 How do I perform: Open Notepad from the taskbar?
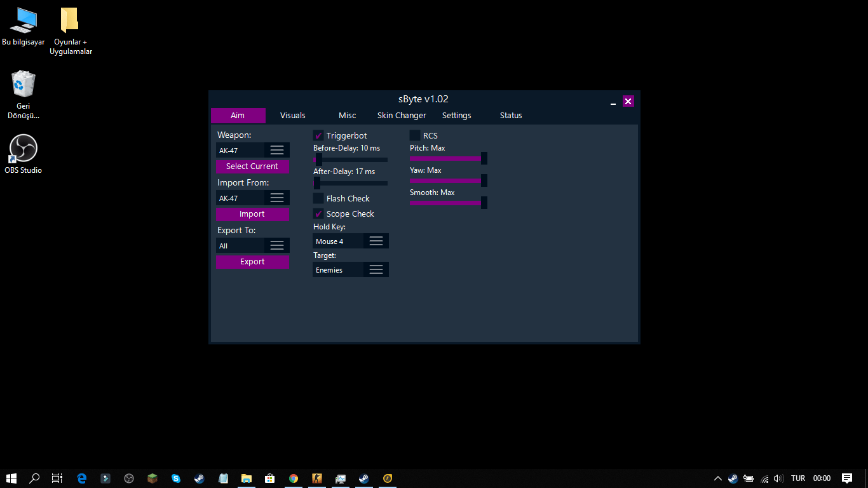tap(223, 478)
